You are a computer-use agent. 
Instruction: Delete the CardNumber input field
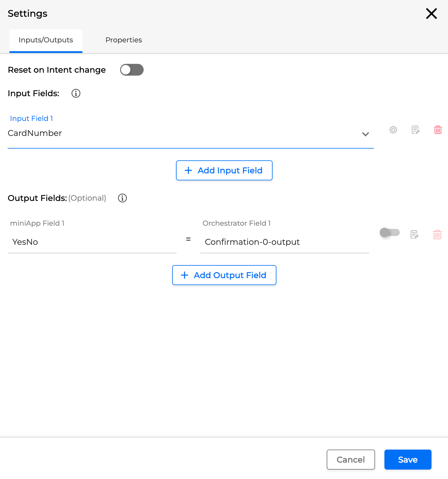coord(438,130)
